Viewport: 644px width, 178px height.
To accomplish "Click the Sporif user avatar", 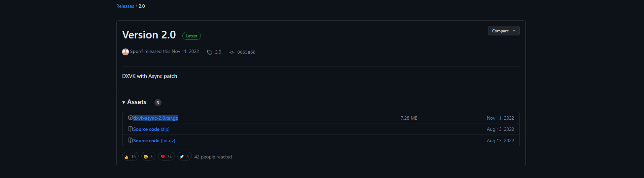I will [x=126, y=52].
